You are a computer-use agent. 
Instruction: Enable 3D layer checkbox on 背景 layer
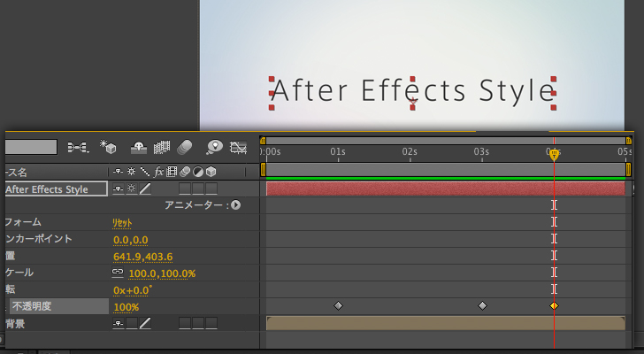211,324
